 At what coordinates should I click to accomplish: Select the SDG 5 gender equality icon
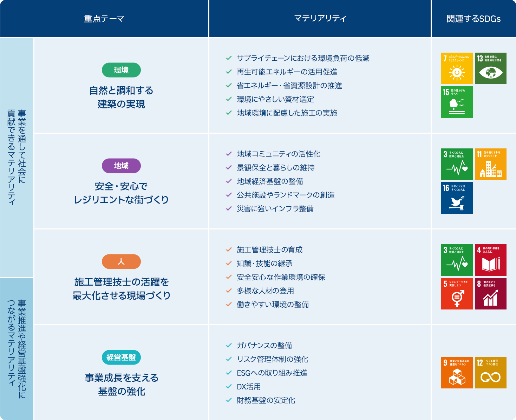[x=457, y=294]
